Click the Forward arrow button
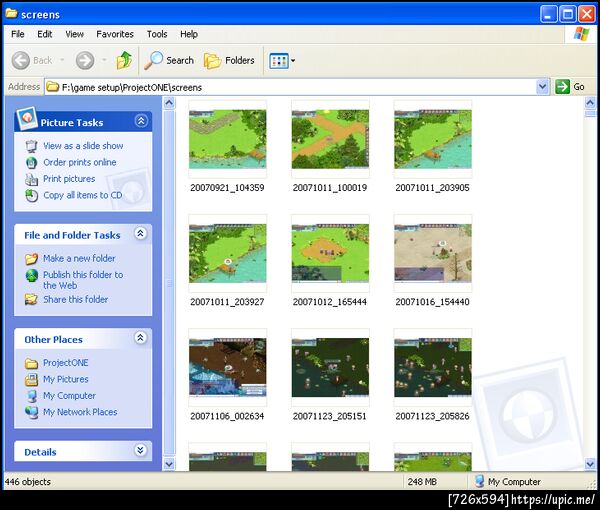The height and width of the screenshot is (510, 600). click(85, 60)
